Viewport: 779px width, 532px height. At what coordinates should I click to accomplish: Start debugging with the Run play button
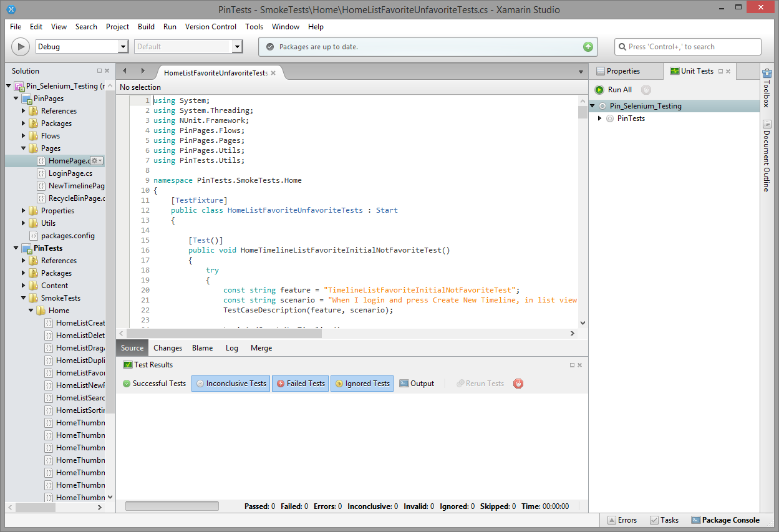[x=21, y=47]
